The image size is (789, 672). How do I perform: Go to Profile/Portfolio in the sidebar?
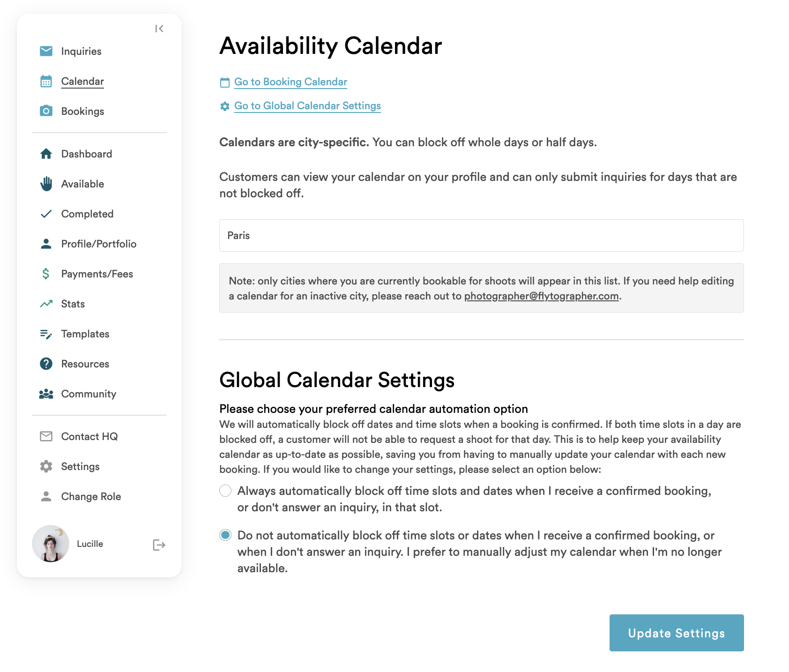pyautogui.click(x=99, y=244)
